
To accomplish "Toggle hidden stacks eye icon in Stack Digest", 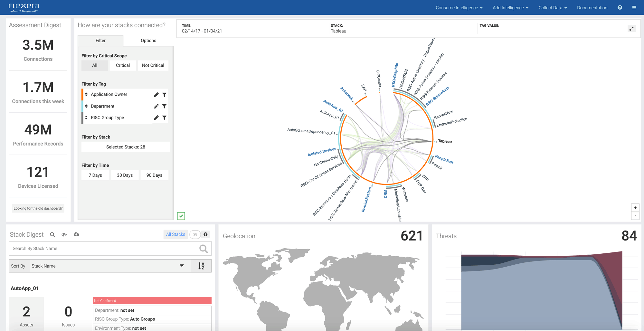I will tap(64, 235).
